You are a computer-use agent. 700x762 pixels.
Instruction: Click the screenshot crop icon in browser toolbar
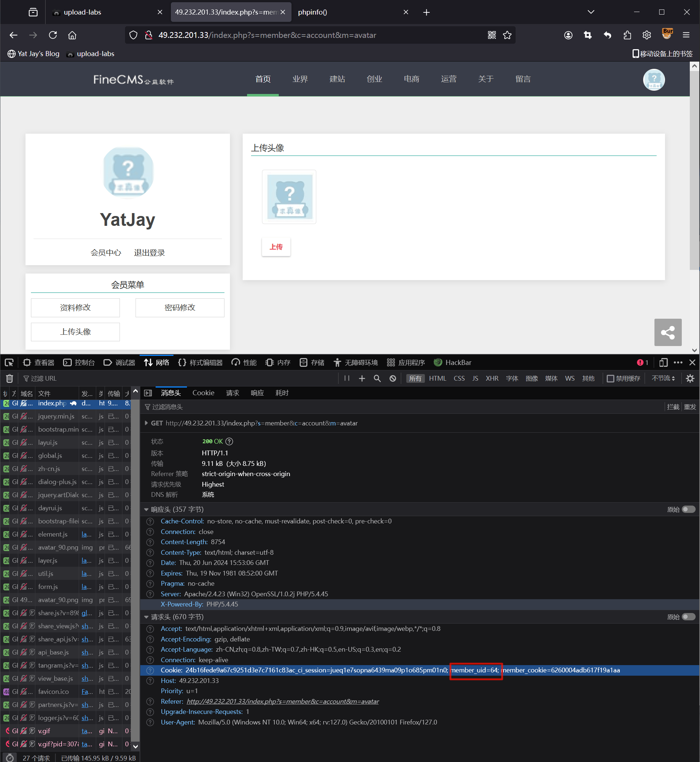[x=587, y=35]
